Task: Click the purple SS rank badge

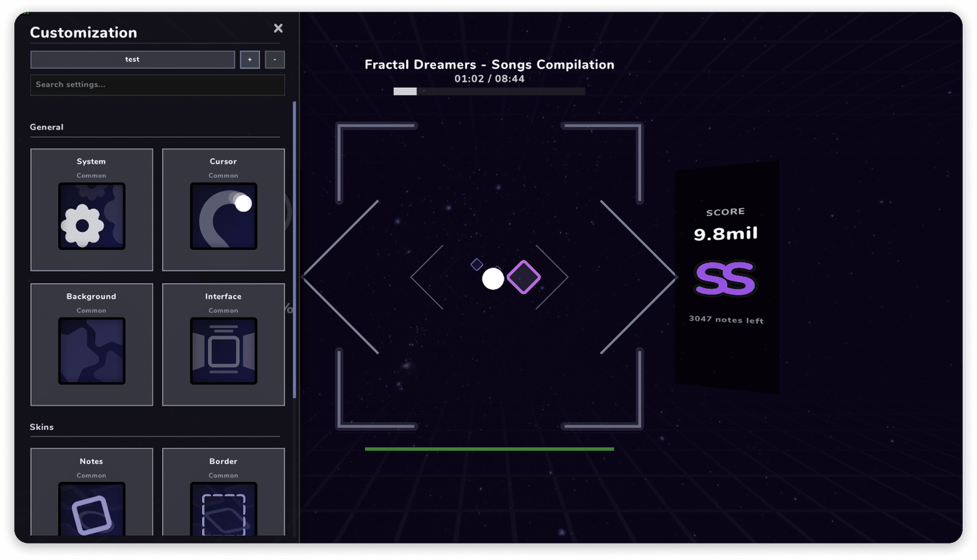Action: tap(725, 278)
